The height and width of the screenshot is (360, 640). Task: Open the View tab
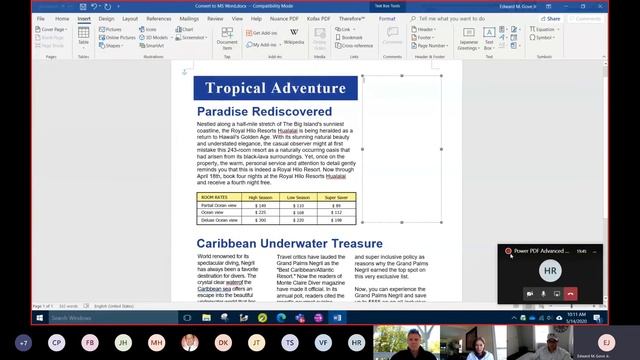237,19
